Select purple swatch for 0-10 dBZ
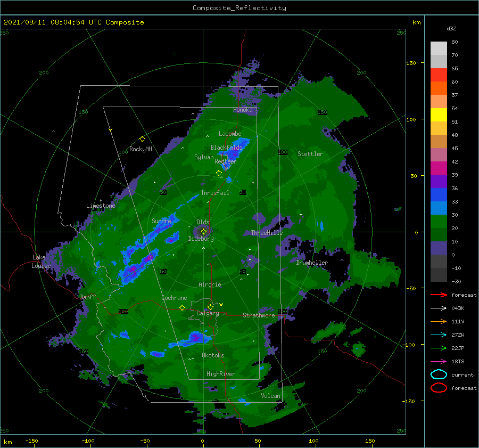 [x=439, y=248]
